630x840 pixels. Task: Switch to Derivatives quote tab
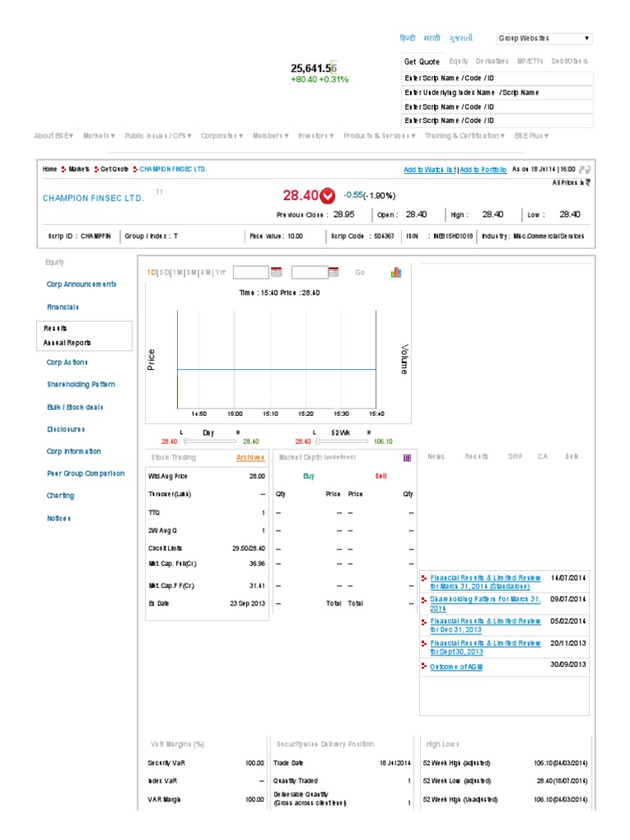[492, 61]
